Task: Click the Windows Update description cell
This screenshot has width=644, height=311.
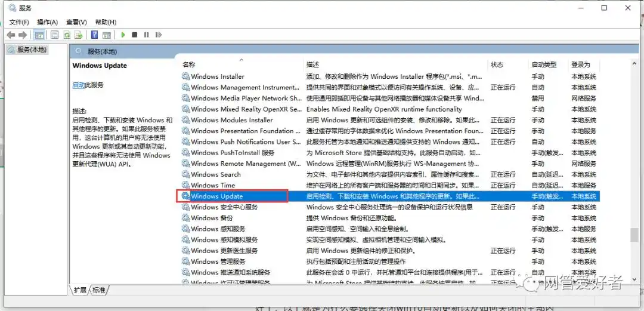Action: [393, 196]
